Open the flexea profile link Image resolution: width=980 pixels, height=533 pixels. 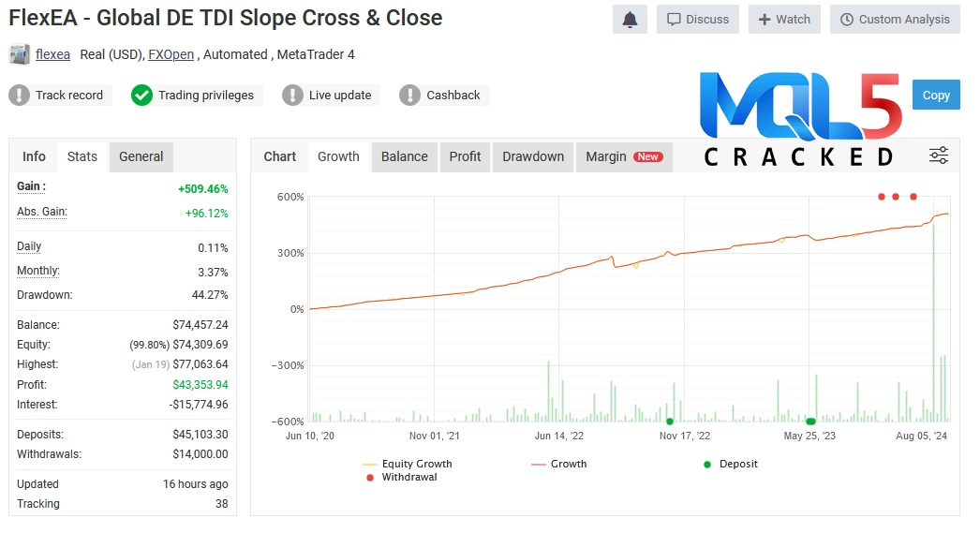pyautogui.click(x=52, y=54)
